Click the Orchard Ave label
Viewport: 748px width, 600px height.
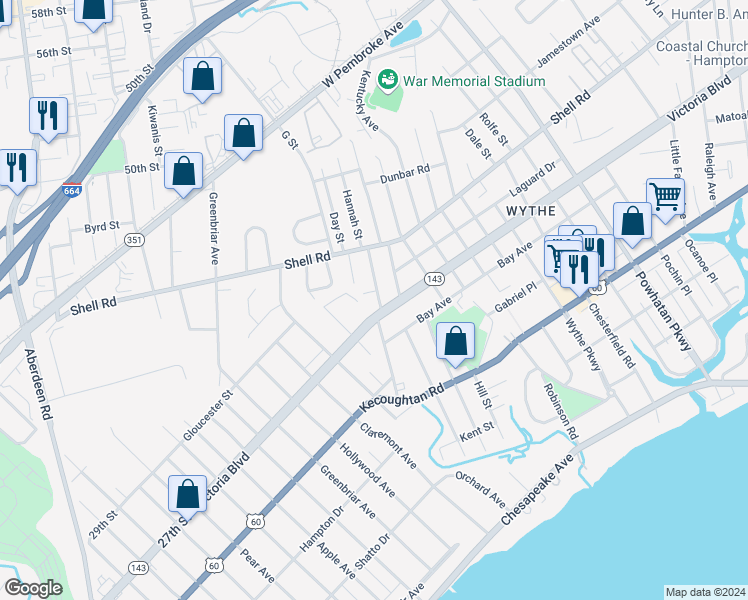480,489
